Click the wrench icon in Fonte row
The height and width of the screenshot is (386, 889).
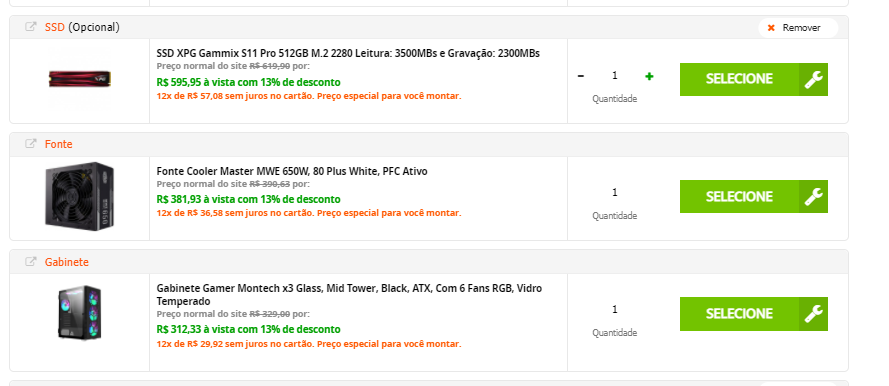[x=813, y=197]
